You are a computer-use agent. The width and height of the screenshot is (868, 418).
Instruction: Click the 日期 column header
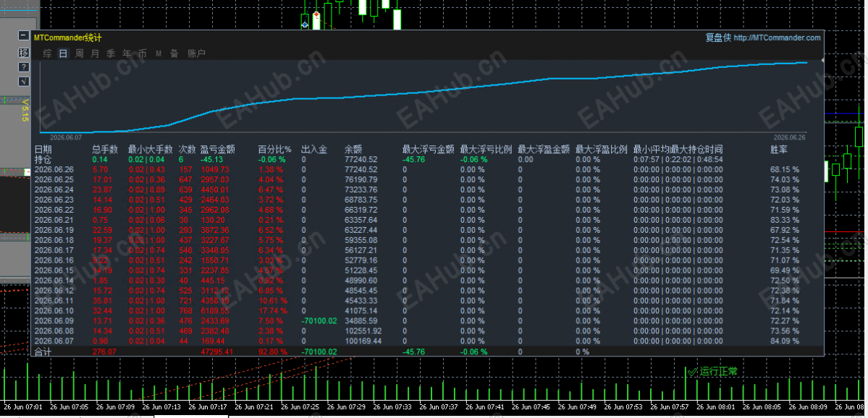point(43,149)
